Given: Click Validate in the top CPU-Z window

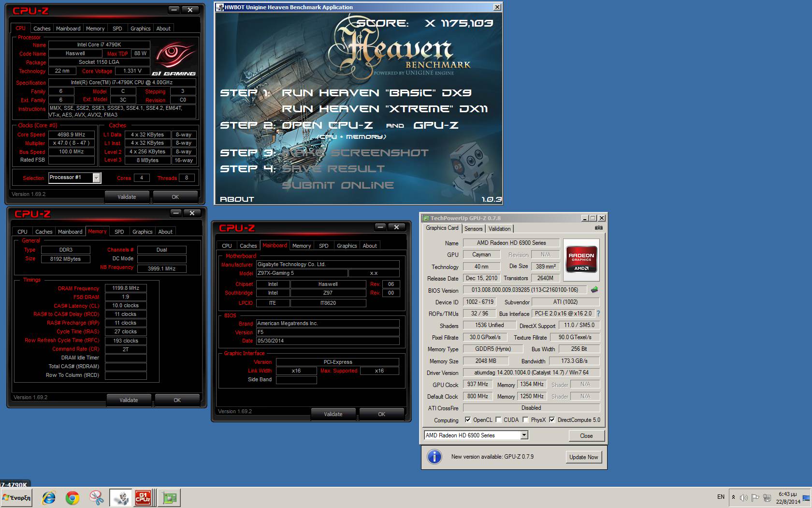Looking at the screenshot, I should [x=127, y=197].
